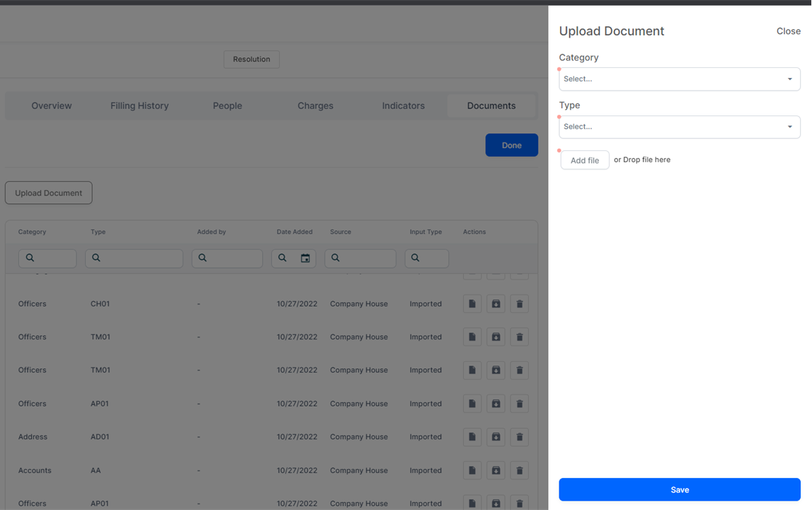Expand the Category dropdown

coord(679,79)
